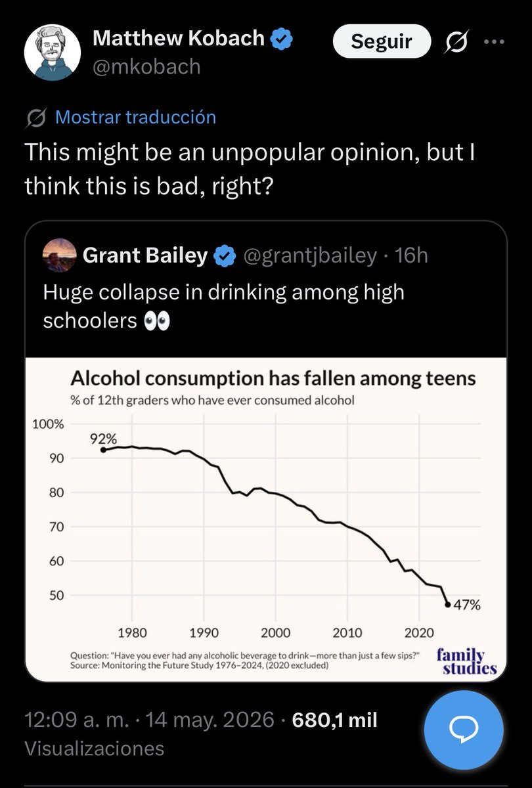Image resolution: width=532 pixels, height=788 pixels.
Task: Open the 680,1 mil view count
Action: point(335,720)
